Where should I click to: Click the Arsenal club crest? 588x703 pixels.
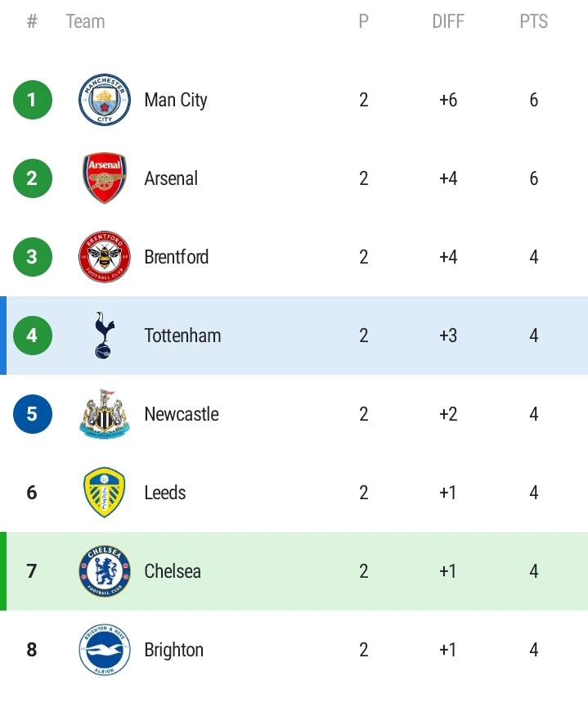coord(104,178)
